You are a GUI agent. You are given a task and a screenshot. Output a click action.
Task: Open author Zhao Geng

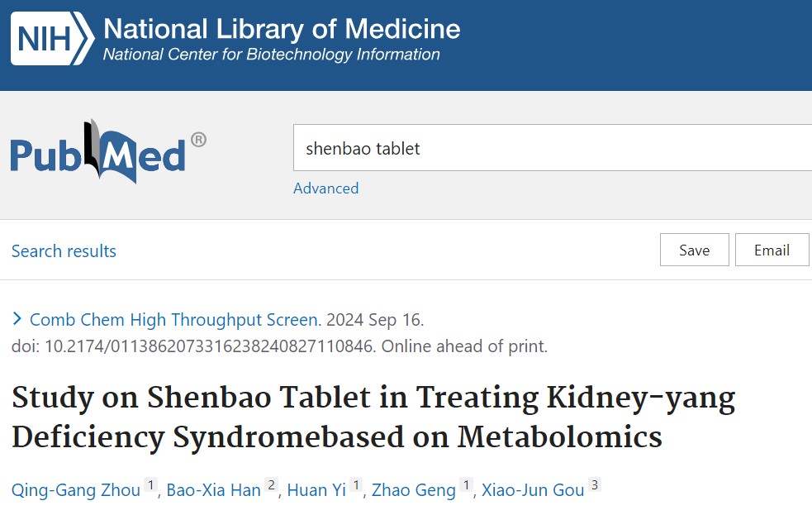pyautogui.click(x=413, y=490)
